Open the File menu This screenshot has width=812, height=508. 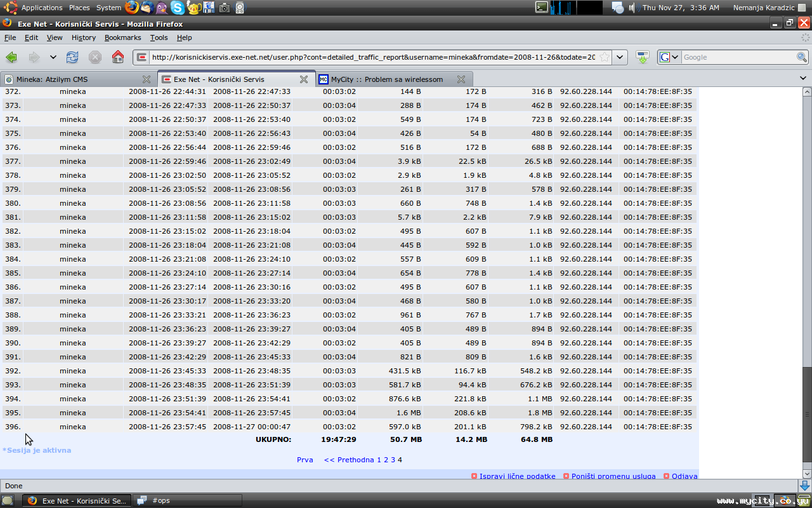(x=10, y=37)
